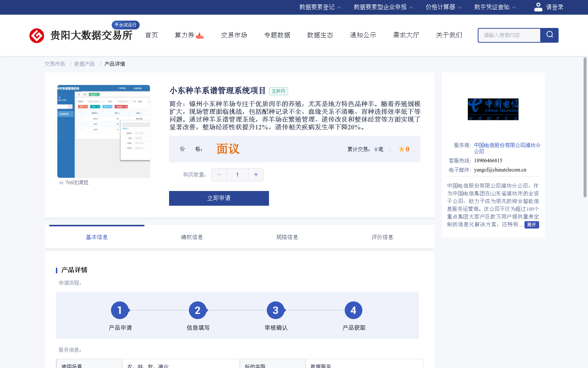Viewport: 588px width, 368px height.
Task: Expand the 数据要素型企业申报 dropdown
Action: 383,7
